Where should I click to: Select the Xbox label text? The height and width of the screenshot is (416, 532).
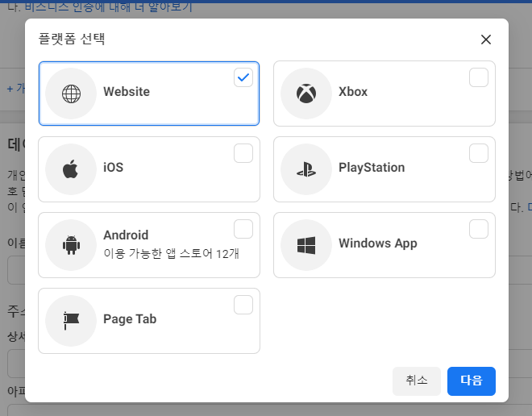(x=353, y=92)
